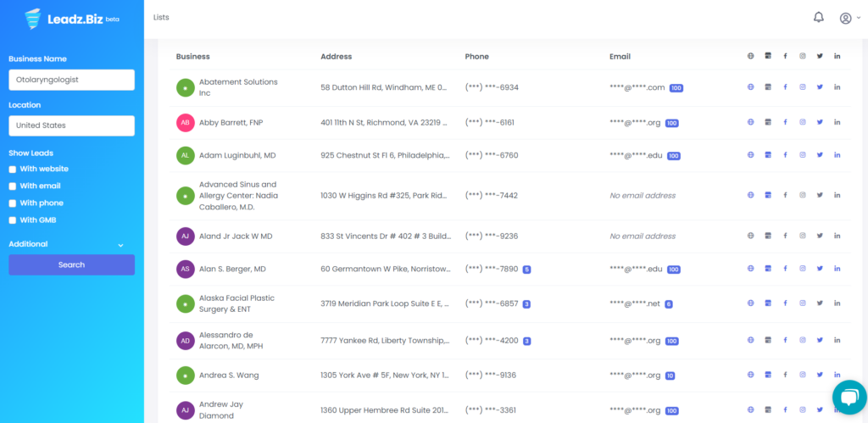The image size is (868, 423).
Task: Click the LinkedIn icon in the table header
Action: [x=837, y=56]
